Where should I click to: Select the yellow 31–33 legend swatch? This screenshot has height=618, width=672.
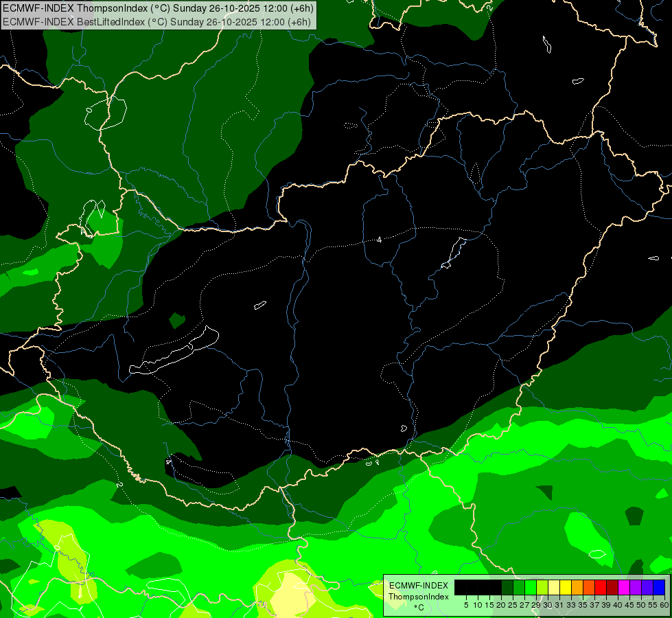pos(566,587)
